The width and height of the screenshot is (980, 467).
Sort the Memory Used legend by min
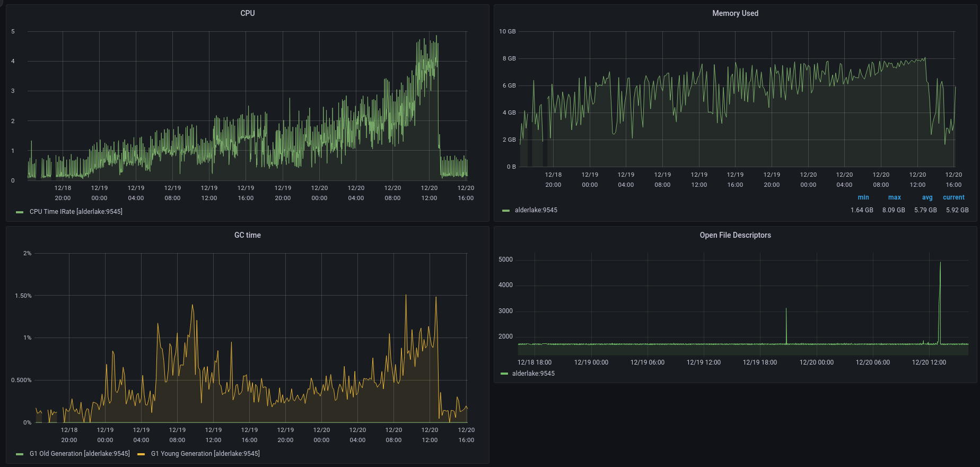pos(863,197)
